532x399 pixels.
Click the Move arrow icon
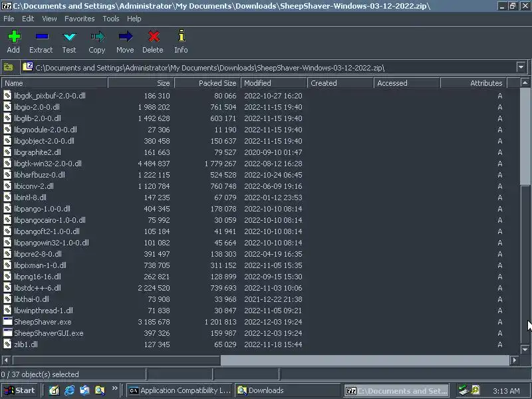click(x=126, y=37)
